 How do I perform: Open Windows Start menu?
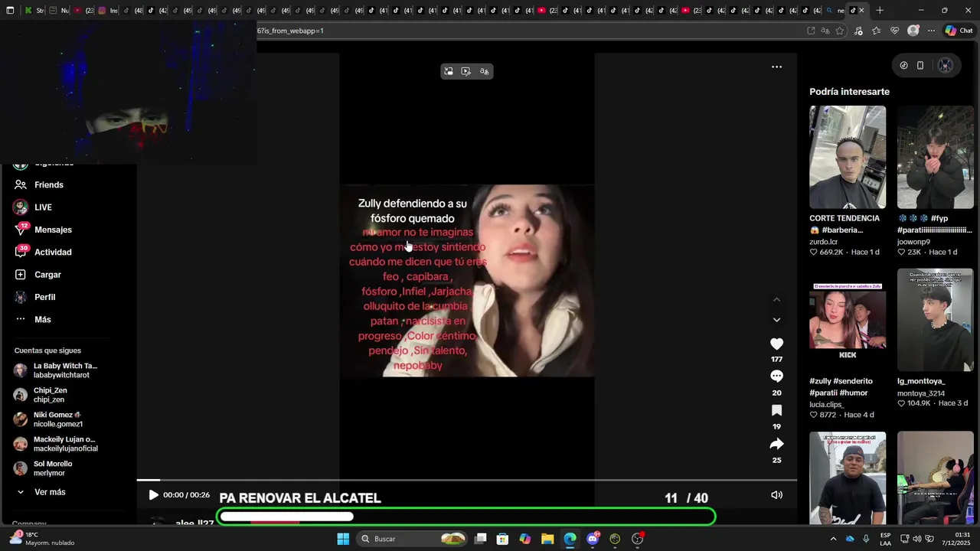pyautogui.click(x=343, y=539)
